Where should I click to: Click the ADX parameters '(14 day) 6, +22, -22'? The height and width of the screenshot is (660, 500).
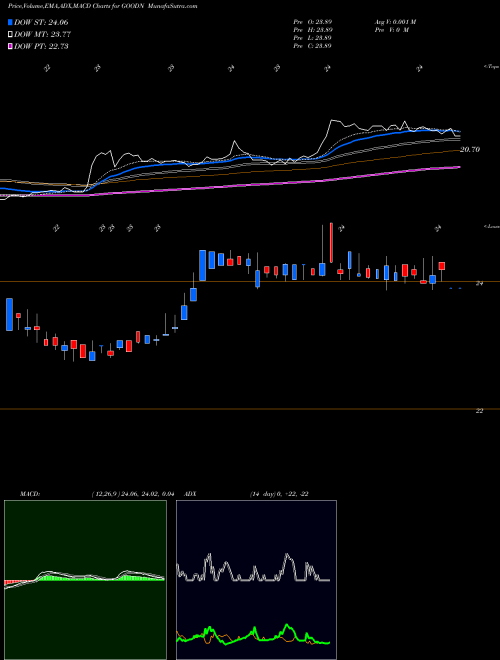coord(279,494)
